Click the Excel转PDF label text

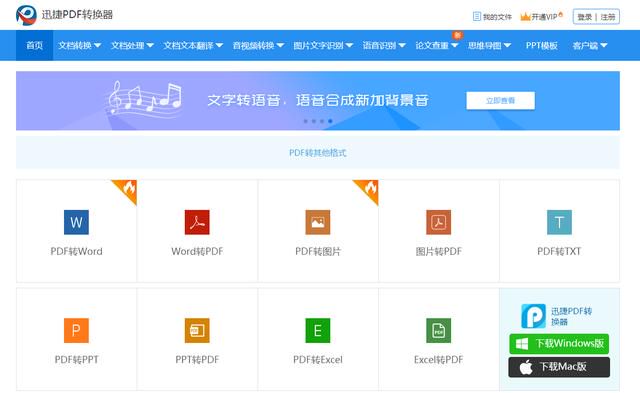[438, 360]
